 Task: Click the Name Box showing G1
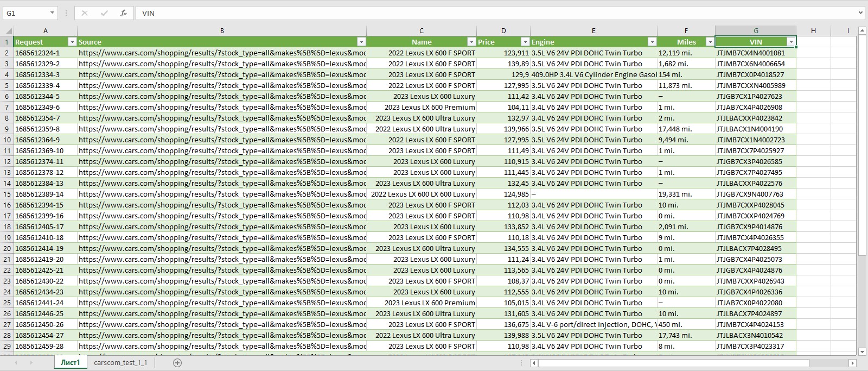tap(25, 13)
